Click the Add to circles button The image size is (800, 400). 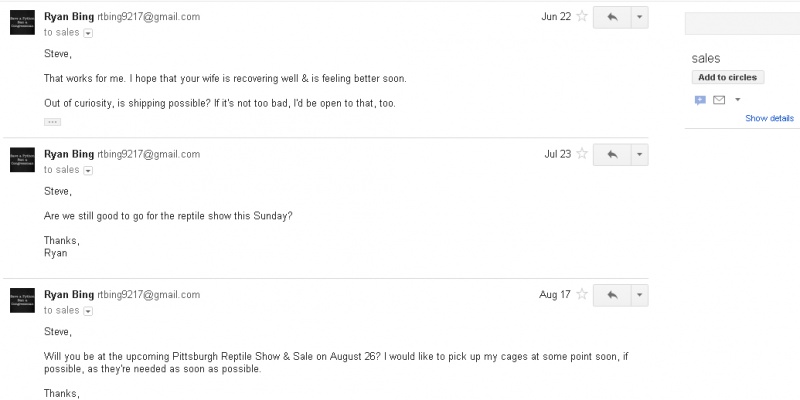(728, 78)
